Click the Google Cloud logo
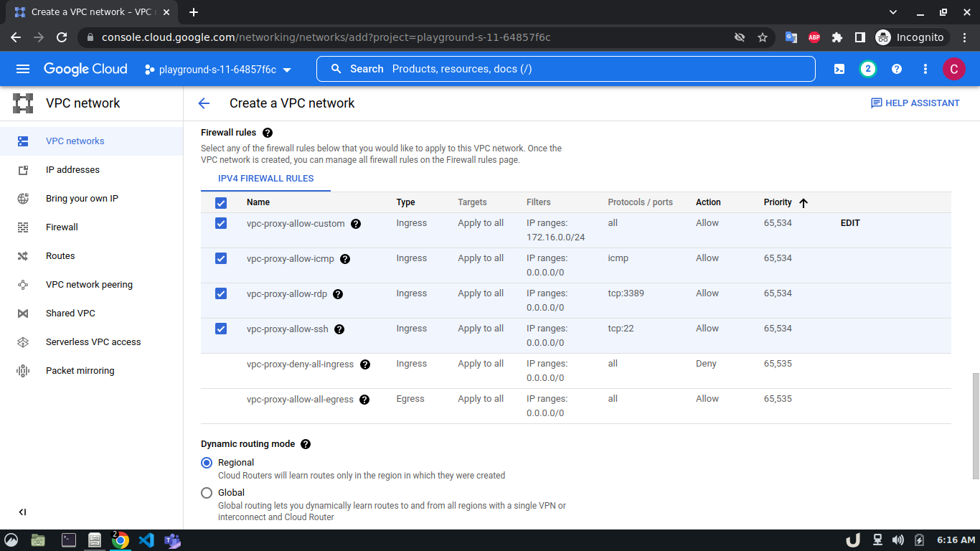 tap(85, 69)
